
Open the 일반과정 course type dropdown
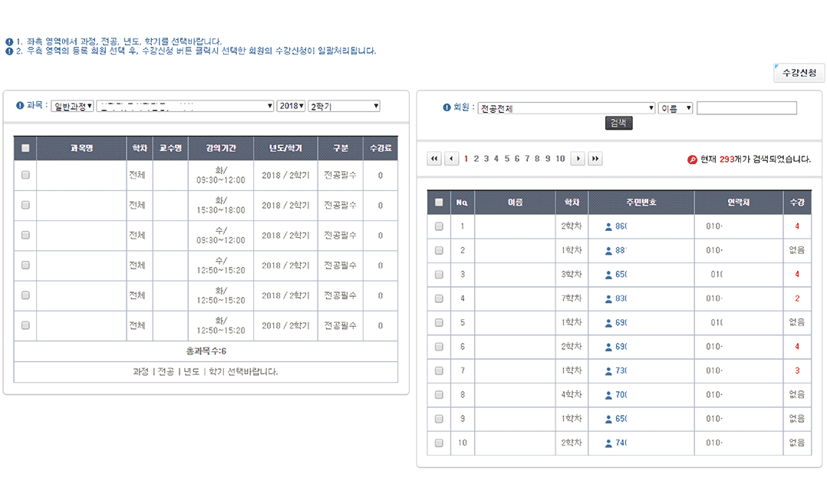[72, 106]
